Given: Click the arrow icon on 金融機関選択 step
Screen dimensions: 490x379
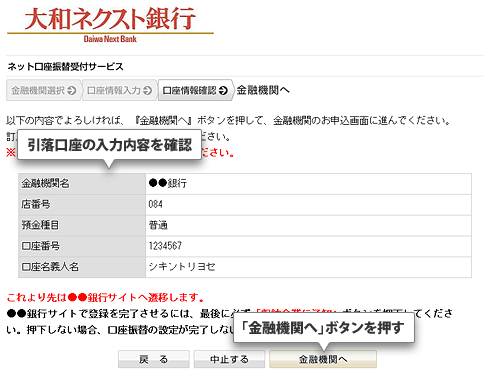Looking at the screenshot, I should (72, 90).
